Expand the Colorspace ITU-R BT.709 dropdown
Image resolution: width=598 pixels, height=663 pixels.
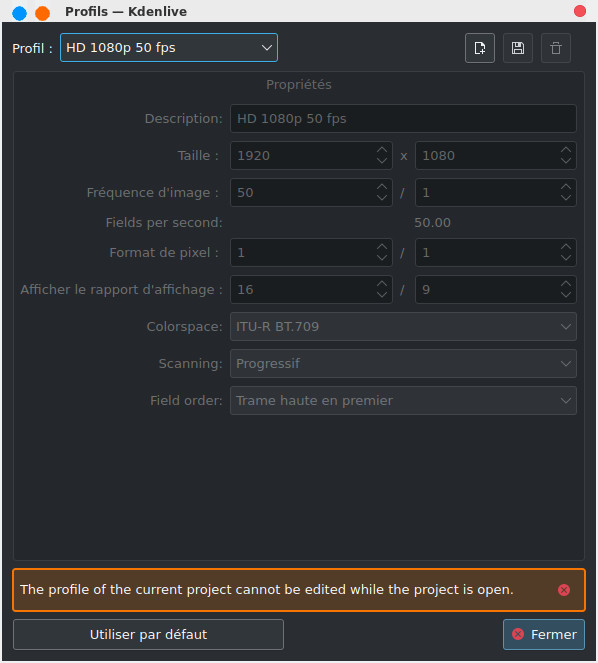coord(403,326)
